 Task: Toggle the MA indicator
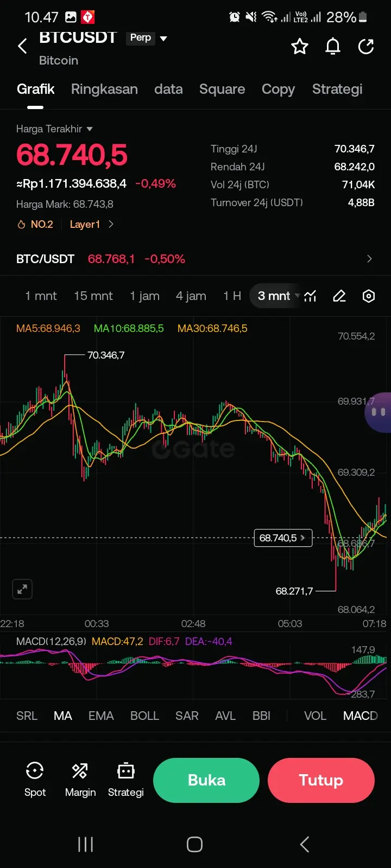click(x=63, y=716)
